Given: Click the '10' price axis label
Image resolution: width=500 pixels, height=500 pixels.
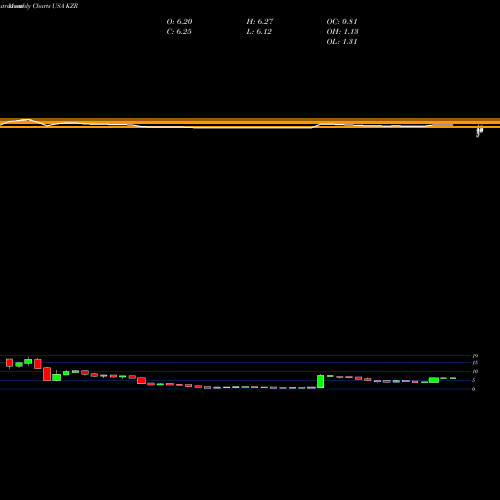Looking at the screenshot, I should coord(475,371).
